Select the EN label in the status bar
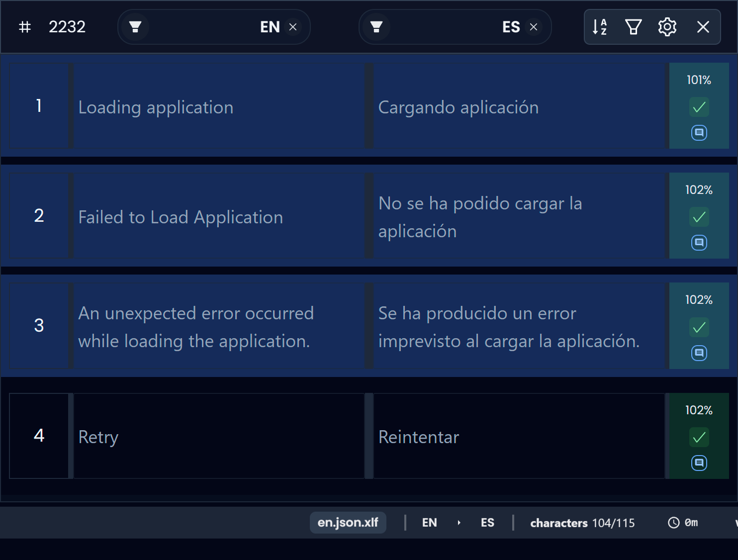The height and width of the screenshot is (560, 738). click(x=430, y=523)
